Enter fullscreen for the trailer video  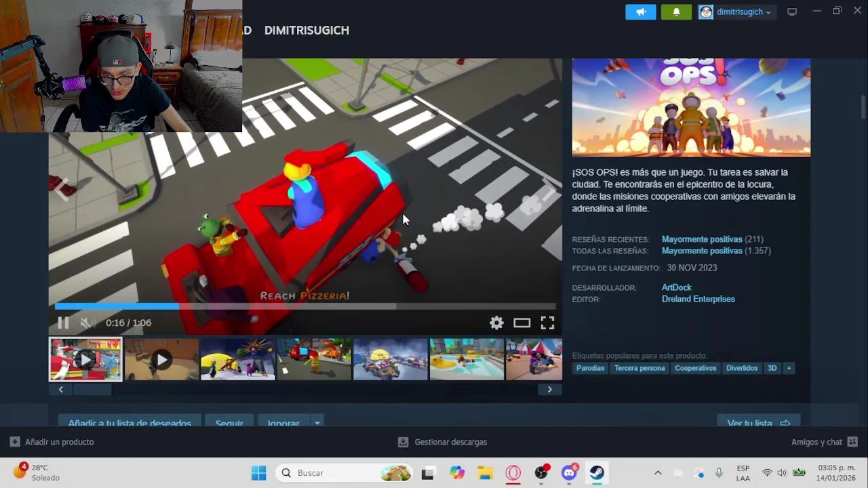click(547, 323)
